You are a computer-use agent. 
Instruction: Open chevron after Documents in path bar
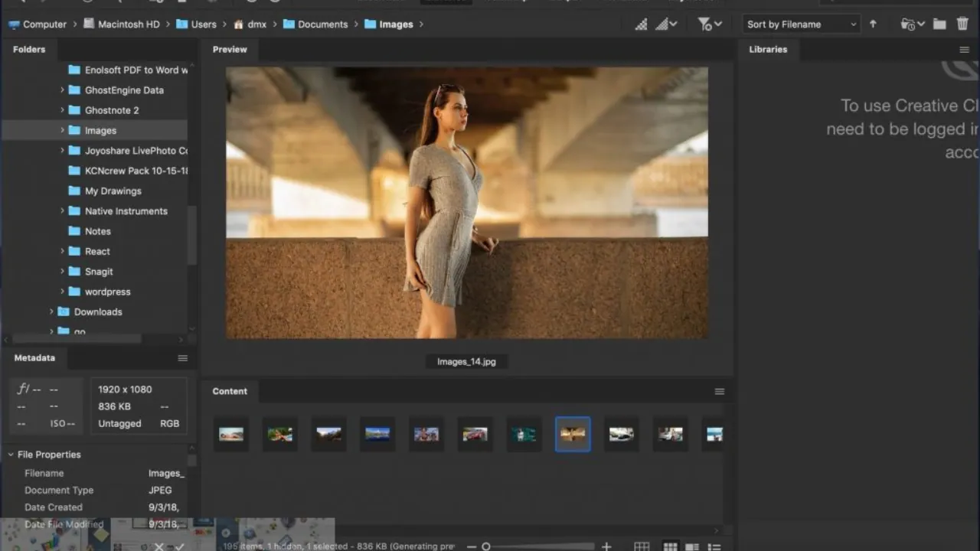[x=356, y=24]
